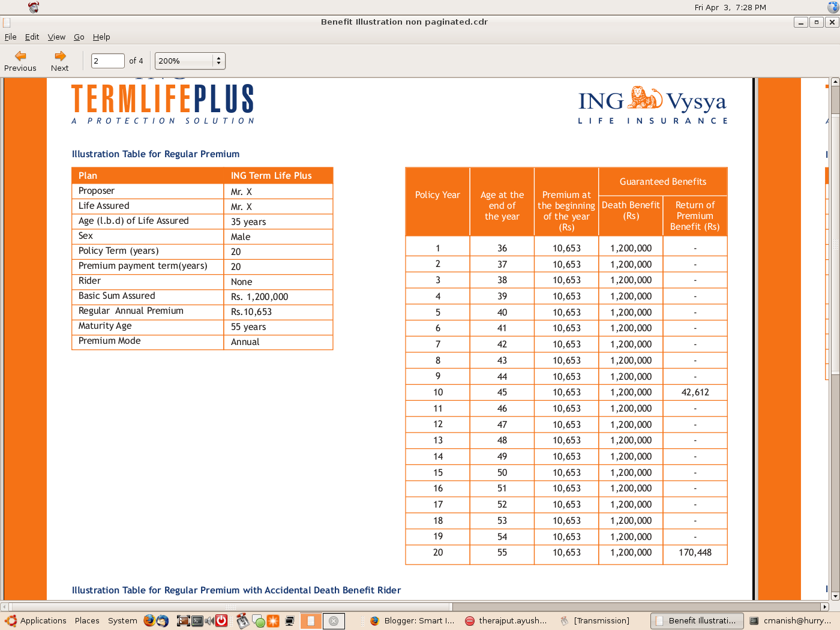Click the Ubuntu logo in the panel
This screenshot has height=630, width=840.
[11, 620]
